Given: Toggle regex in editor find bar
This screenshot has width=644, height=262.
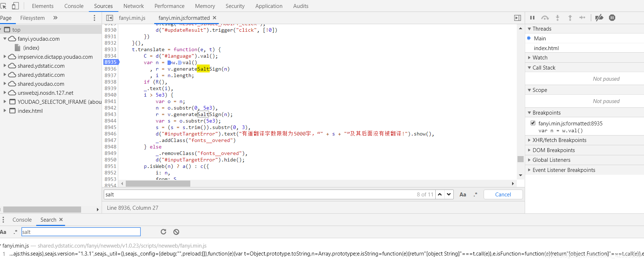Looking at the screenshot, I should tap(475, 195).
